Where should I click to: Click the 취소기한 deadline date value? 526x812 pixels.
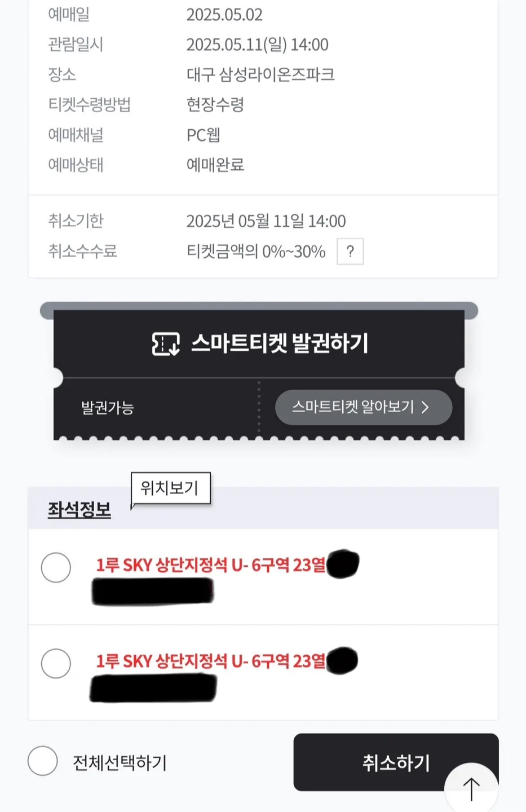[266, 221]
